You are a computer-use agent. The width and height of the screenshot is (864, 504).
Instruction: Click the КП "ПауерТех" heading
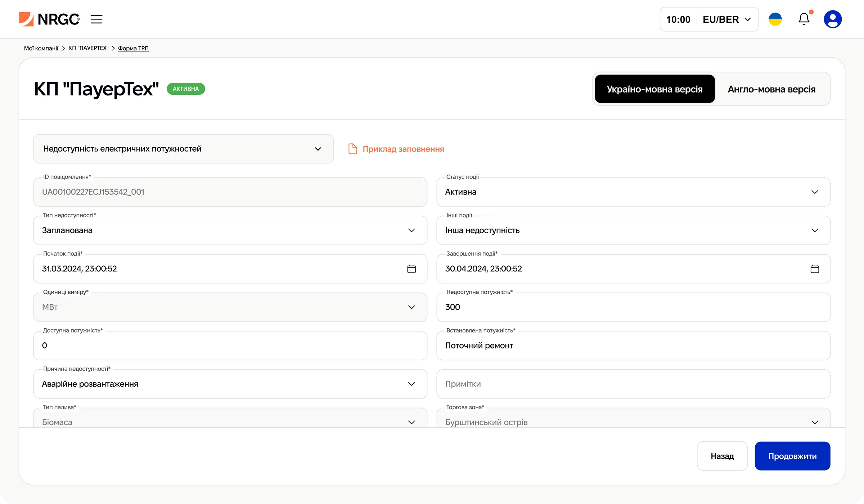[96, 89]
